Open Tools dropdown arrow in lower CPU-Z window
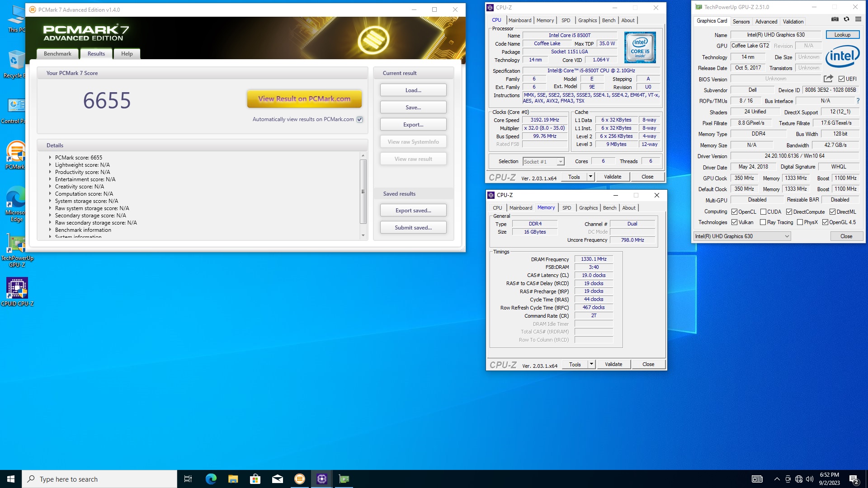The height and width of the screenshot is (488, 868). pos(591,364)
